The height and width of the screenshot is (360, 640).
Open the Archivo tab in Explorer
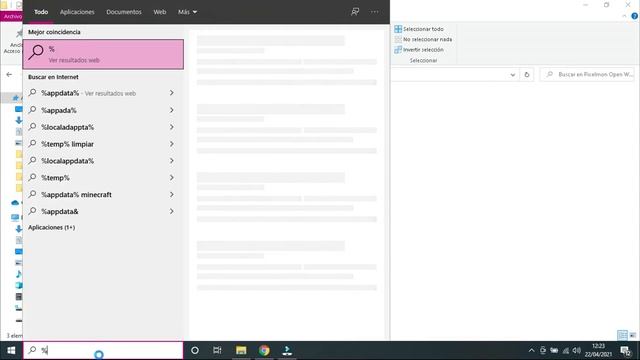(12, 16)
